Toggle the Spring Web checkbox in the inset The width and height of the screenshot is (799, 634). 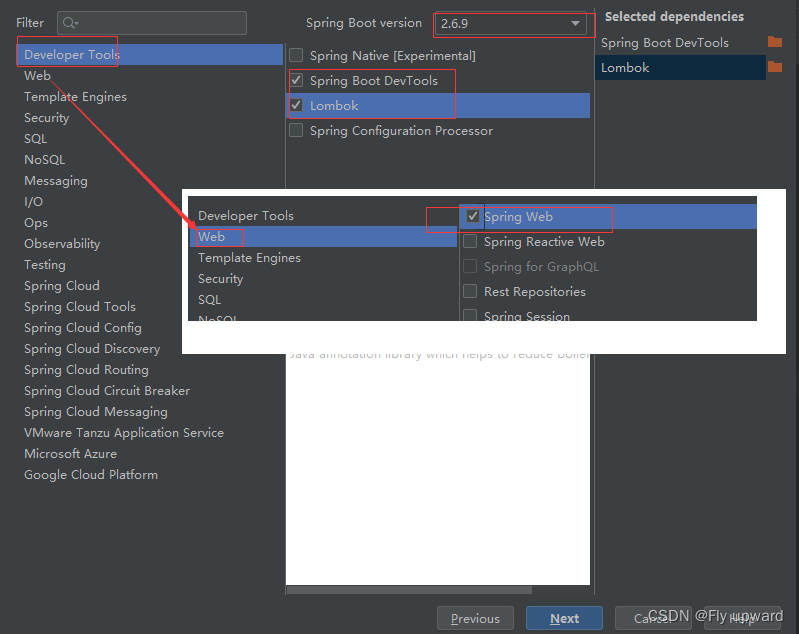pyautogui.click(x=472, y=216)
